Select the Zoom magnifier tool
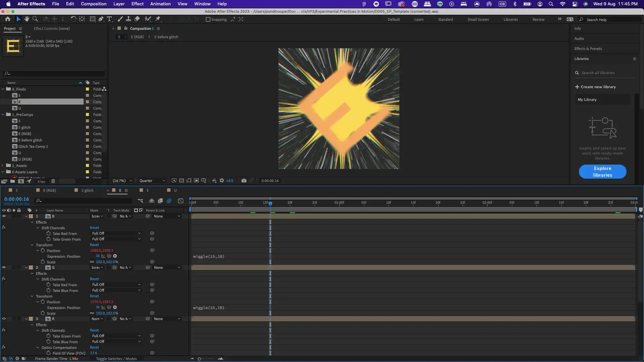The image size is (644, 362). 35,19
